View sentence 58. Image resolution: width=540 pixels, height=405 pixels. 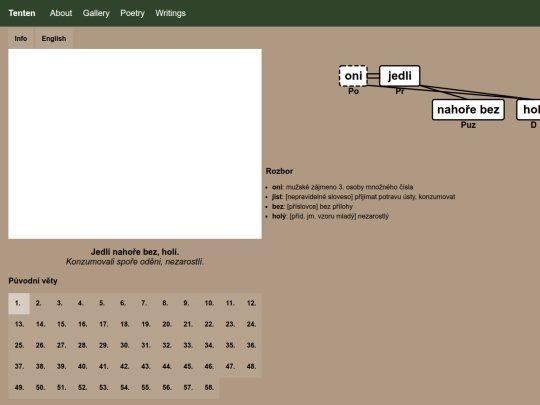(x=209, y=388)
